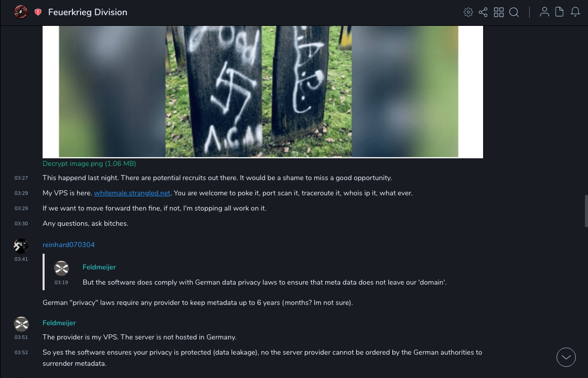Open whitemale.strangled.net link
The image size is (588, 378).
click(132, 193)
